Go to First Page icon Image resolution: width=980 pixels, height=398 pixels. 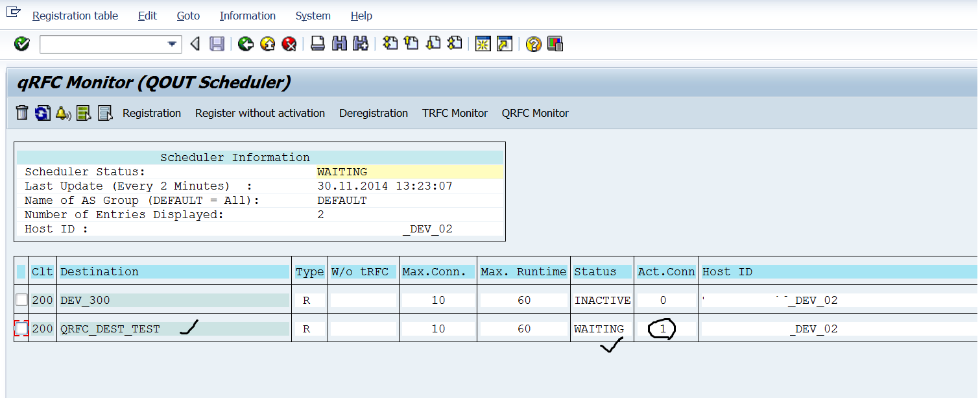(x=389, y=44)
